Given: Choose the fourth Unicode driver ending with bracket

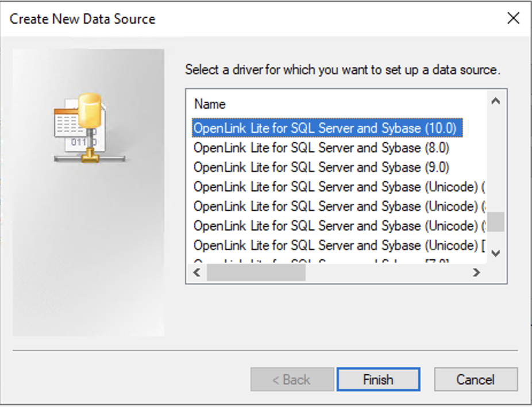Looking at the screenshot, I should [339, 245].
